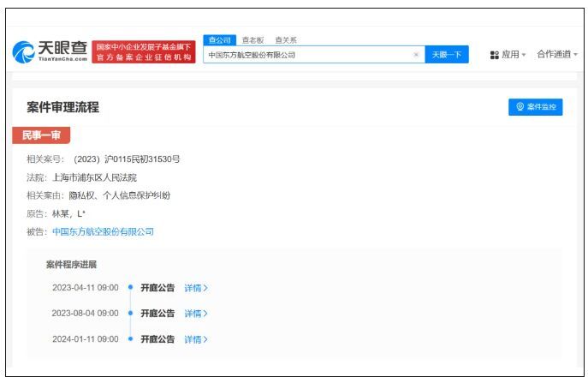Clear search text with the X icon
Image resolution: width=588 pixels, height=389 pixels.
[x=416, y=55]
